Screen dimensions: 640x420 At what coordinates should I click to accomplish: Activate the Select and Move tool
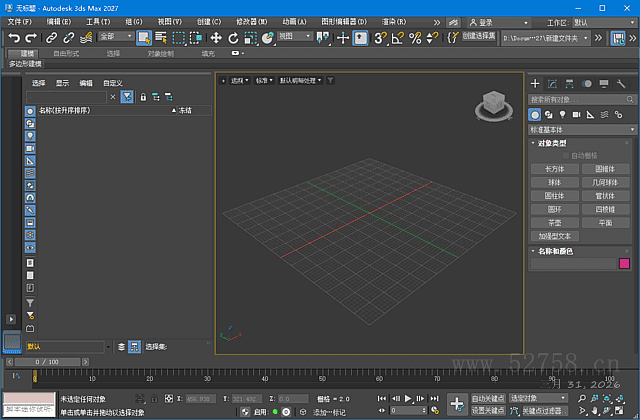pyautogui.click(x=216, y=38)
